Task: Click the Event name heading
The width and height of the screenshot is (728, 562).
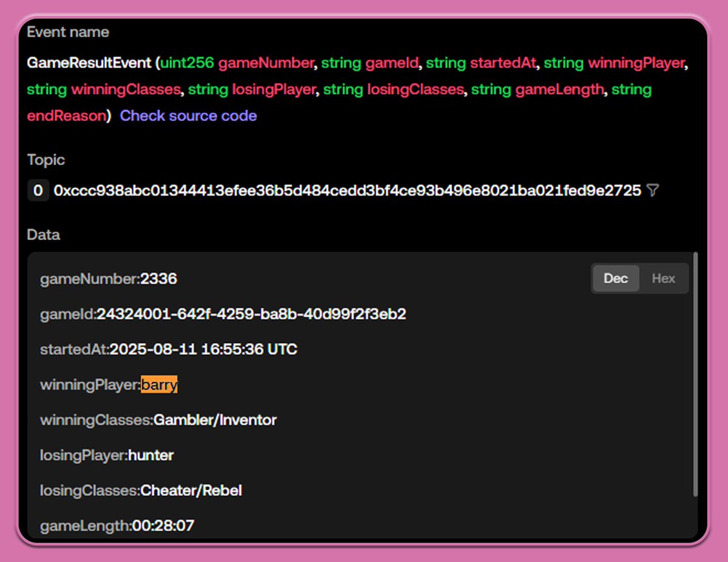Action: point(68,32)
